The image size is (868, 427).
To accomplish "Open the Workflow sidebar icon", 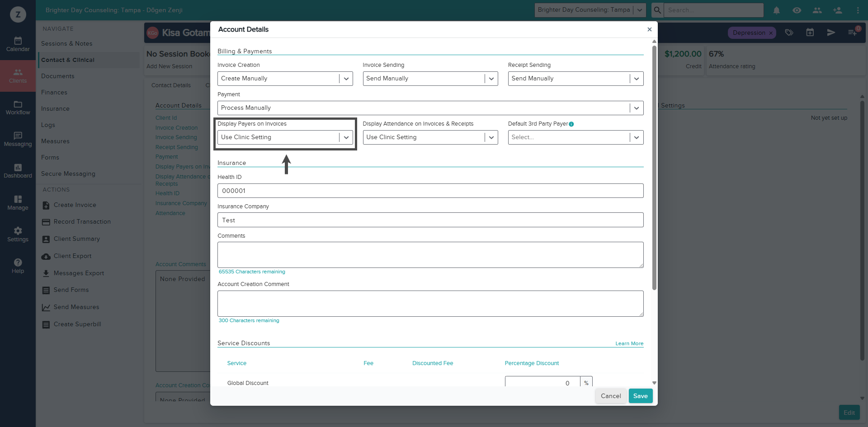I will [x=18, y=108].
